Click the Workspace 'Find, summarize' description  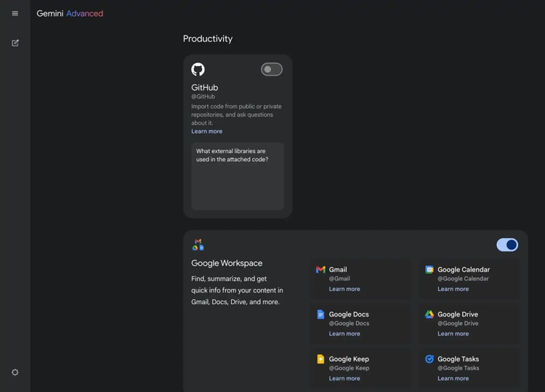point(237,290)
